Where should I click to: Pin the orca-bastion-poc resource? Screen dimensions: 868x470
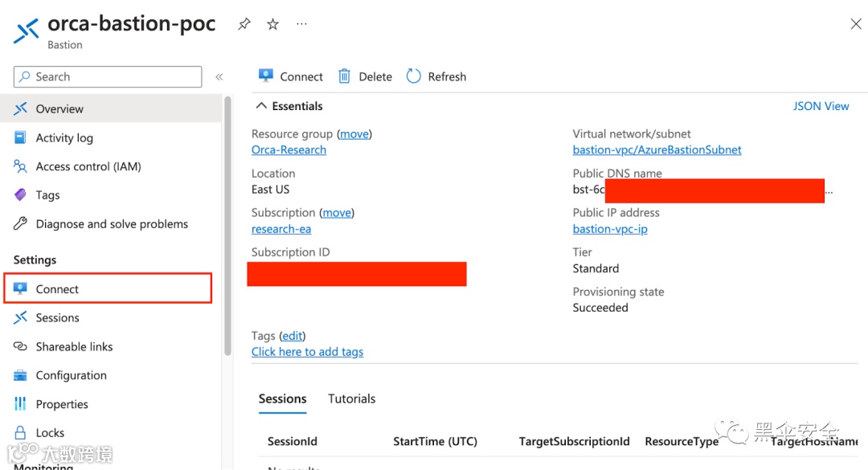point(244,24)
